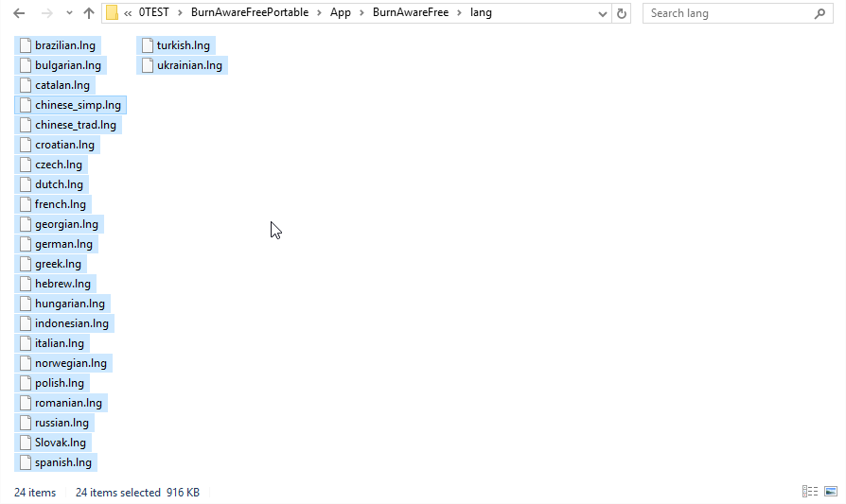The width and height of the screenshot is (846, 504).
Task: Select file icon of hungarian.lng
Action: pos(26,304)
